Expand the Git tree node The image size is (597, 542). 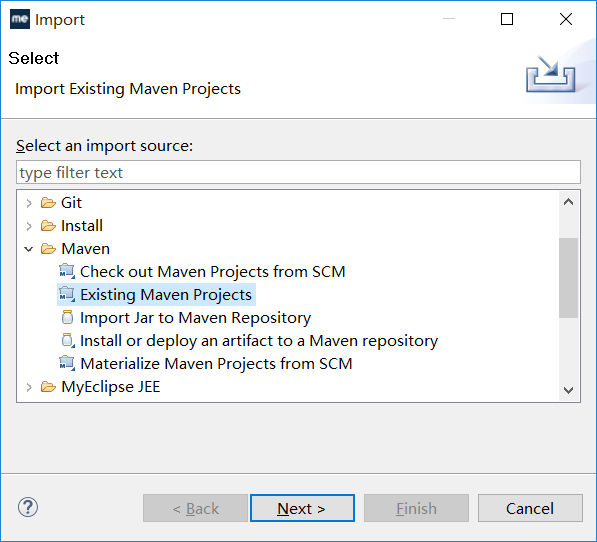point(29,203)
